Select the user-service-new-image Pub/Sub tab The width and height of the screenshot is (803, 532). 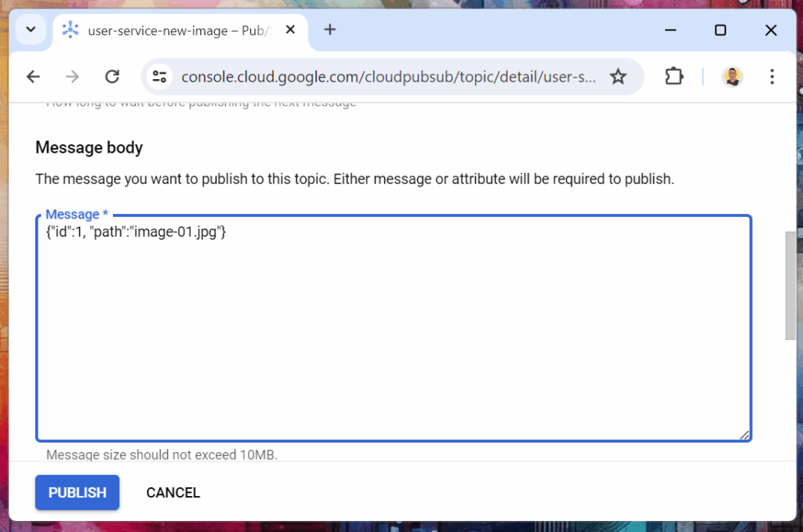pyautogui.click(x=173, y=31)
